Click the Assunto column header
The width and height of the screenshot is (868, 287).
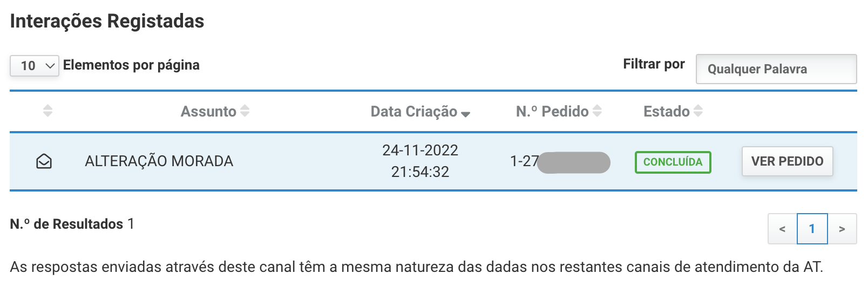click(208, 112)
